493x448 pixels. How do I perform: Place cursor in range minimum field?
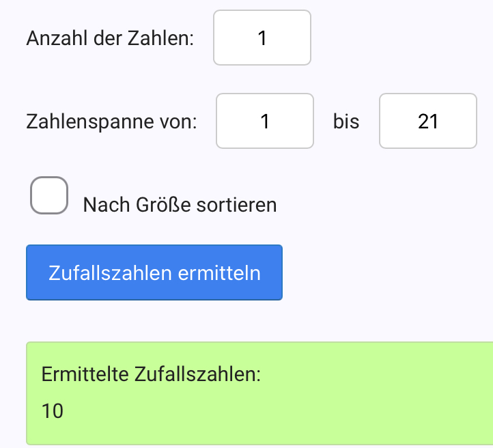pos(265,122)
